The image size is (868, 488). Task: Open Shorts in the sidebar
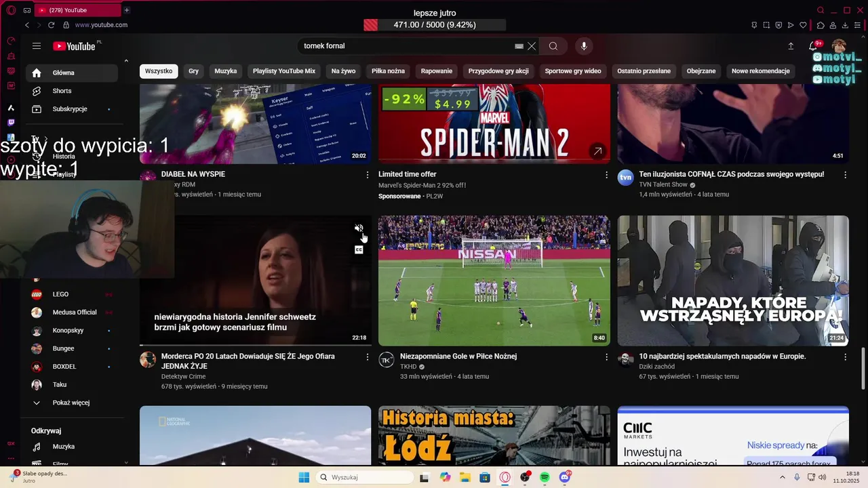pos(71,91)
